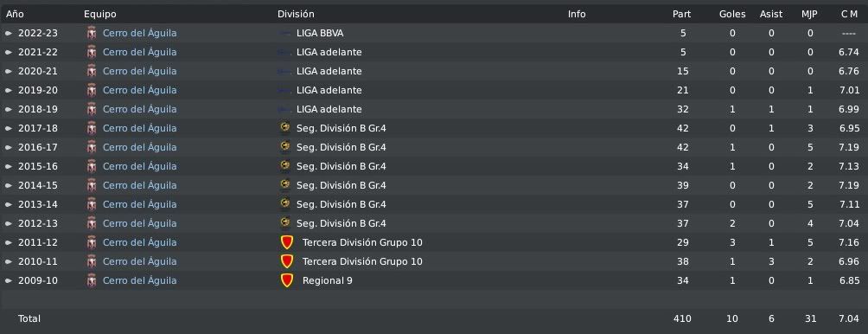The image size is (868, 334).
Task: Click Seg. División B badge in 2012-13 row
Action: pos(285,223)
